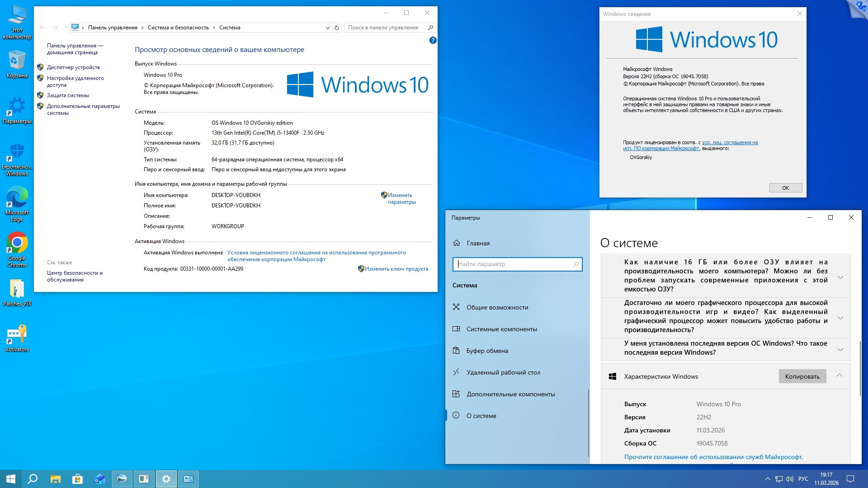The width and height of the screenshot is (868, 488).
Task: Open Microsoft Store from the taskbar
Action: (77, 479)
